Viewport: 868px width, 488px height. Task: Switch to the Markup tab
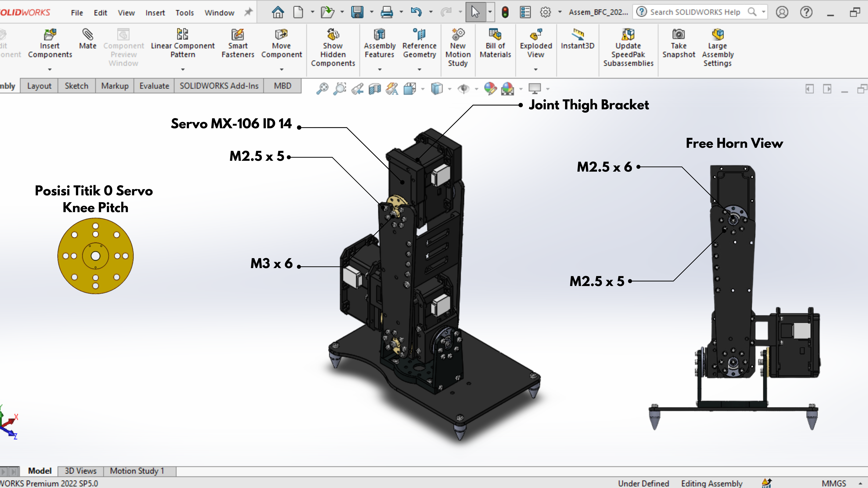pyautogui.click(x=115, y=86)
